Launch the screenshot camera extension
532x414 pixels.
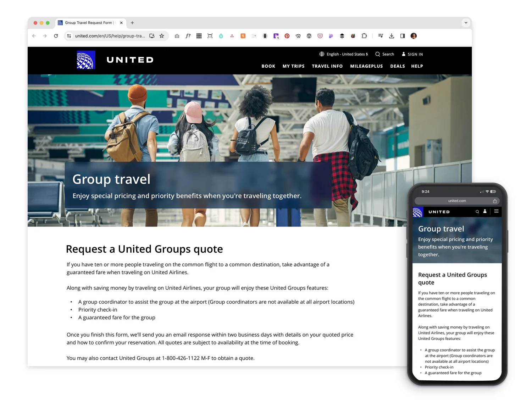(177, 36)
